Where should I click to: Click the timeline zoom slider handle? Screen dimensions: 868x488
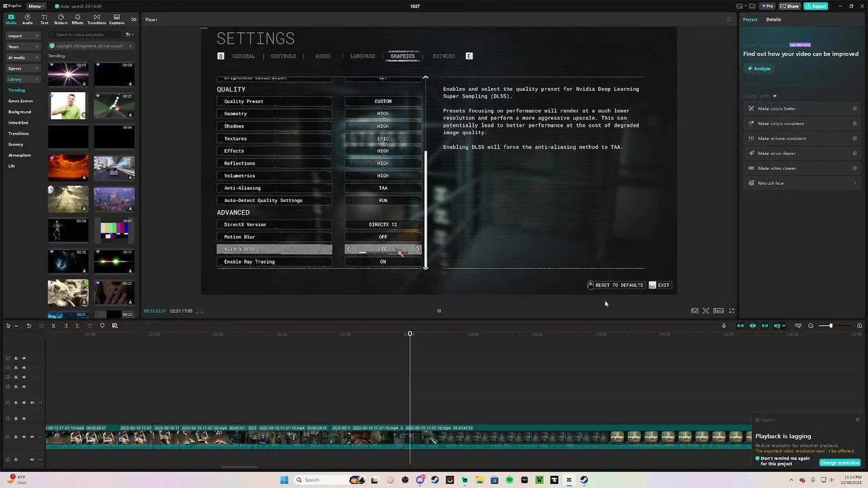(831, 325)
